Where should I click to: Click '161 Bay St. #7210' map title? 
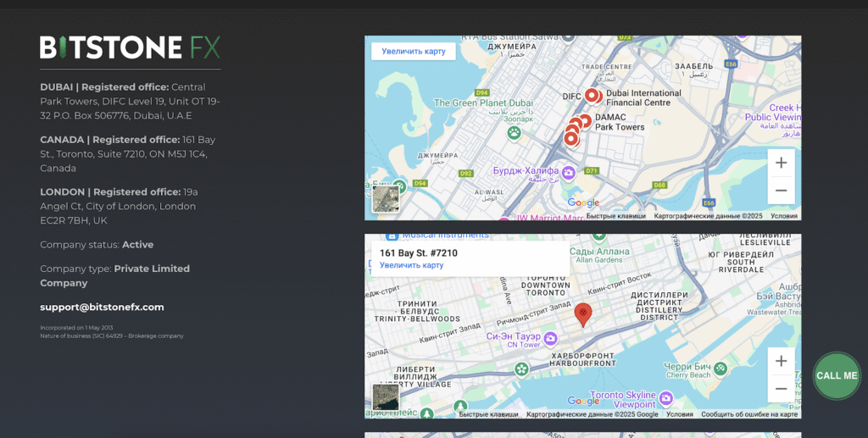click(x=419, y=253)
